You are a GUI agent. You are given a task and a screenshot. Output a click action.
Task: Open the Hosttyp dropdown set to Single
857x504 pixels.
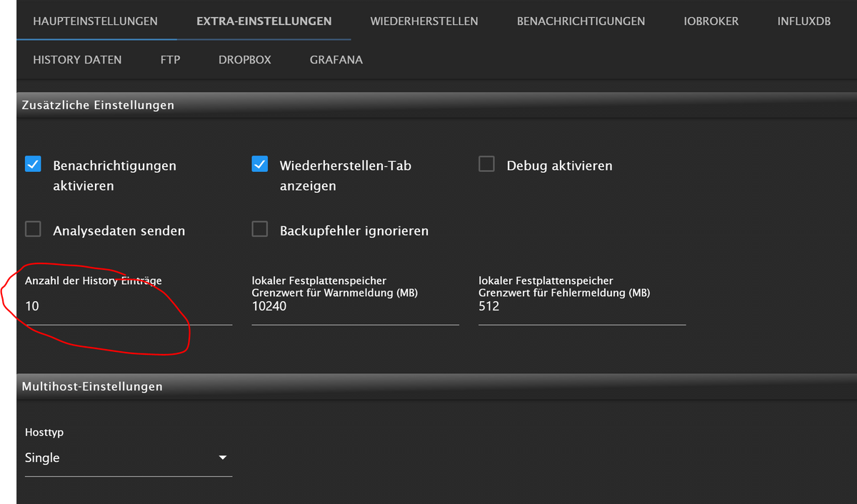click(129, 458)
